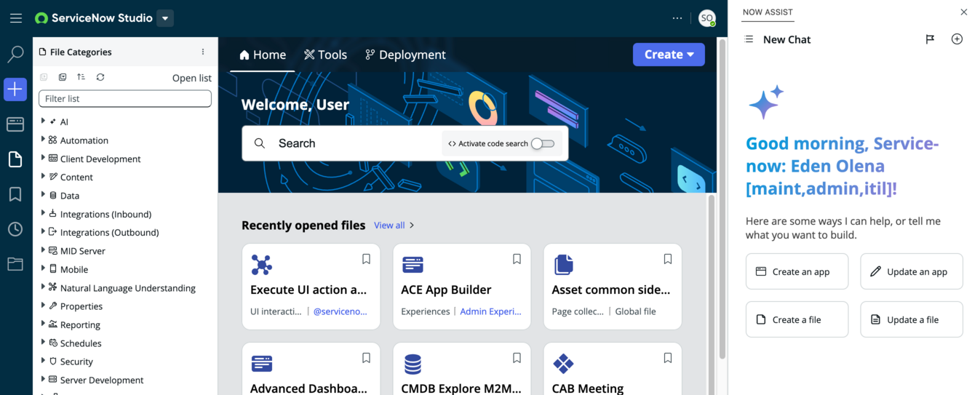Select Natural Language Understanding category
Image resolution: width=980 pixels, height=395 pixels.
coord(128,288)
